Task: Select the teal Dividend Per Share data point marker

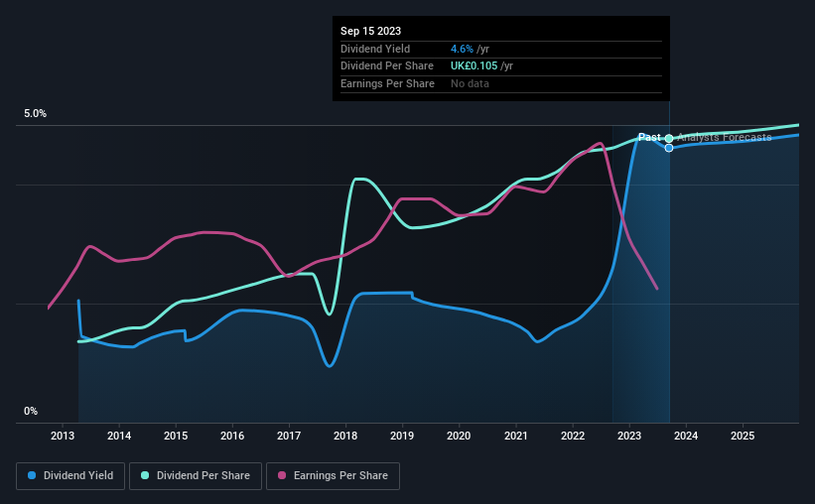Action: pos(669,138)
